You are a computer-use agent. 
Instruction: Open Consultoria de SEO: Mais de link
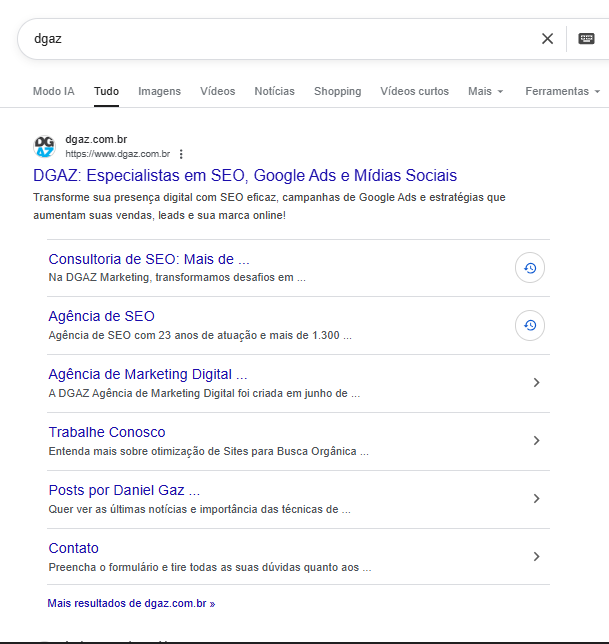tap(149, 259)
